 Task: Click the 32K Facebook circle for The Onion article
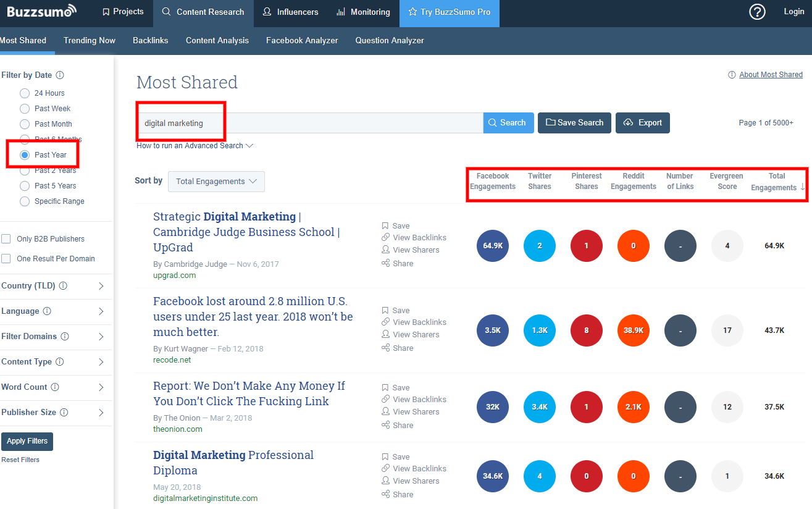(493, 407)
